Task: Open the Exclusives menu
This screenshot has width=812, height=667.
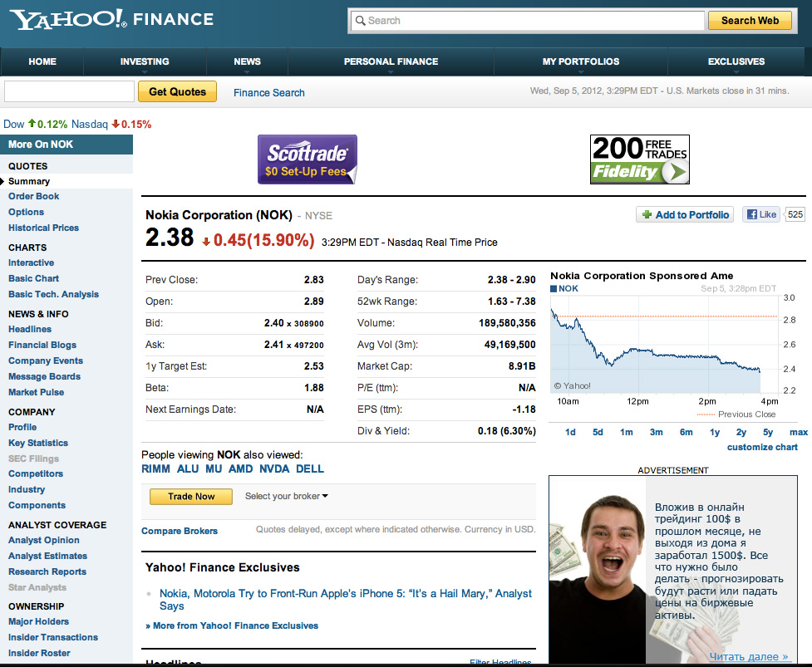Action: point(736,61)
